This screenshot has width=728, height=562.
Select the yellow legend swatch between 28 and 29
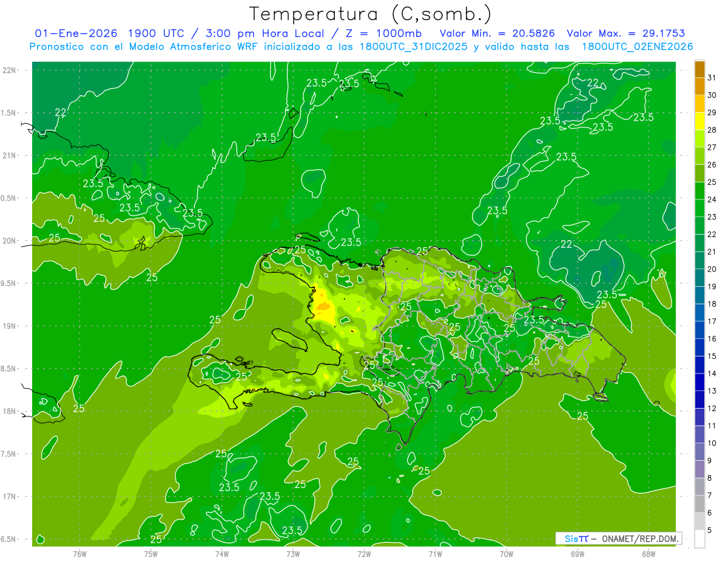coord(699,122)
